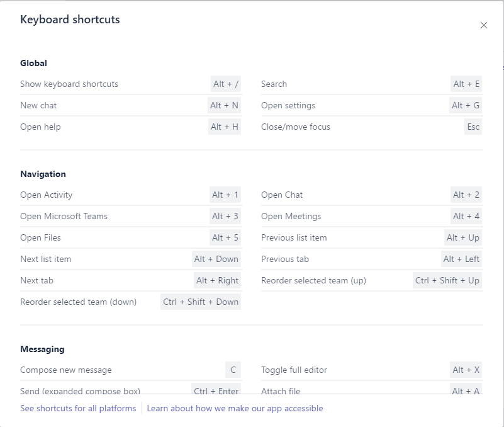The image size is (504, 427).
Task: Click the Alt + X badge for Toggle full editor
Action: click(466, 370)
